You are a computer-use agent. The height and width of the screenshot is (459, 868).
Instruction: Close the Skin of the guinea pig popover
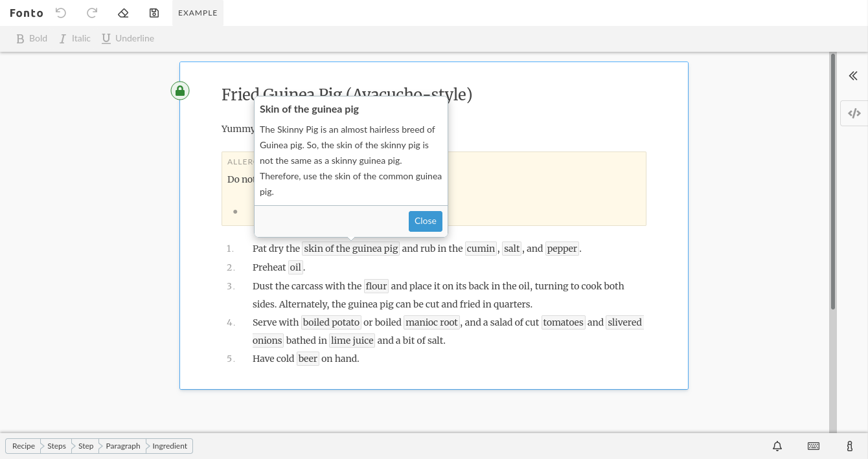pyautogui.click(x=426, y=221)
